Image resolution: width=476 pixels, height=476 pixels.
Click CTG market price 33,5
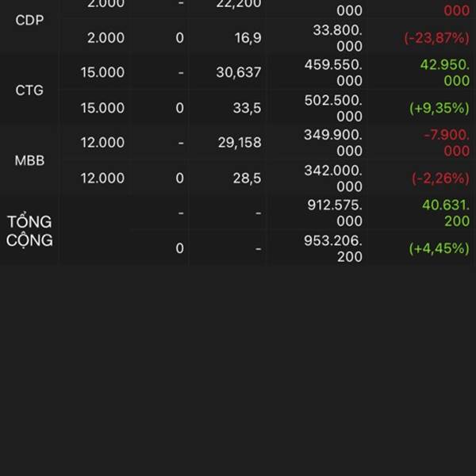point(247,108)
